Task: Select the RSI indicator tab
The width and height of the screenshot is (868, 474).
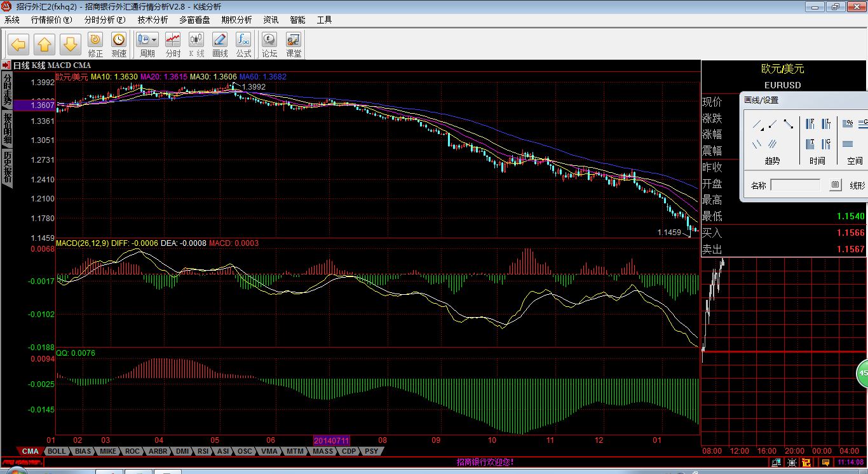Action: pyautogui.click(x=203, y=451)
